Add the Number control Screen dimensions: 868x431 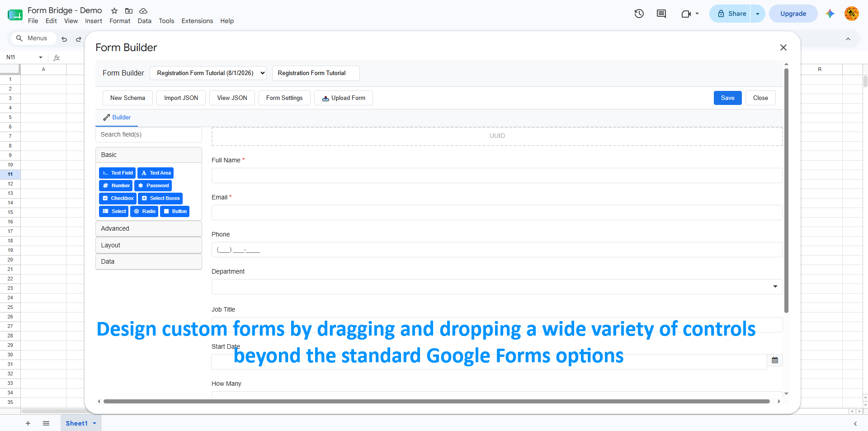pyautogui.click(x=116, y=185)
